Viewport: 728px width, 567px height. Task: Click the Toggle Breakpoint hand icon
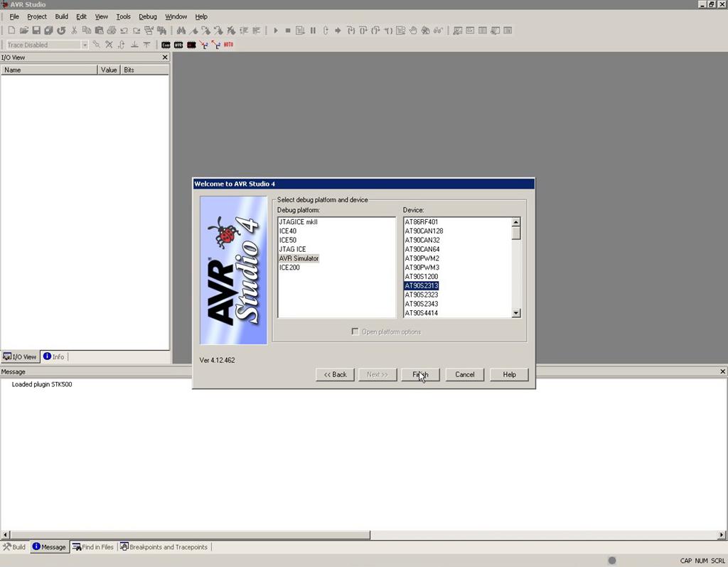[413, 31]
